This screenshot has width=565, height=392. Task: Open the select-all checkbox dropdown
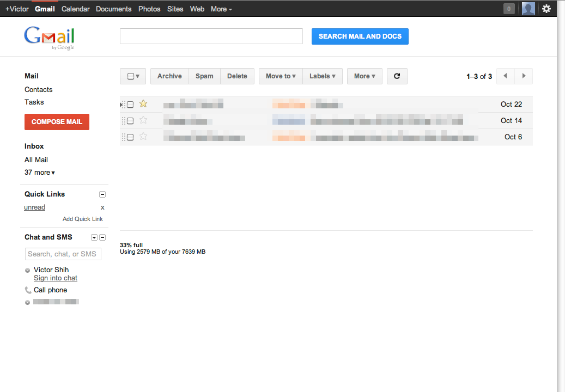pos(133,76)
